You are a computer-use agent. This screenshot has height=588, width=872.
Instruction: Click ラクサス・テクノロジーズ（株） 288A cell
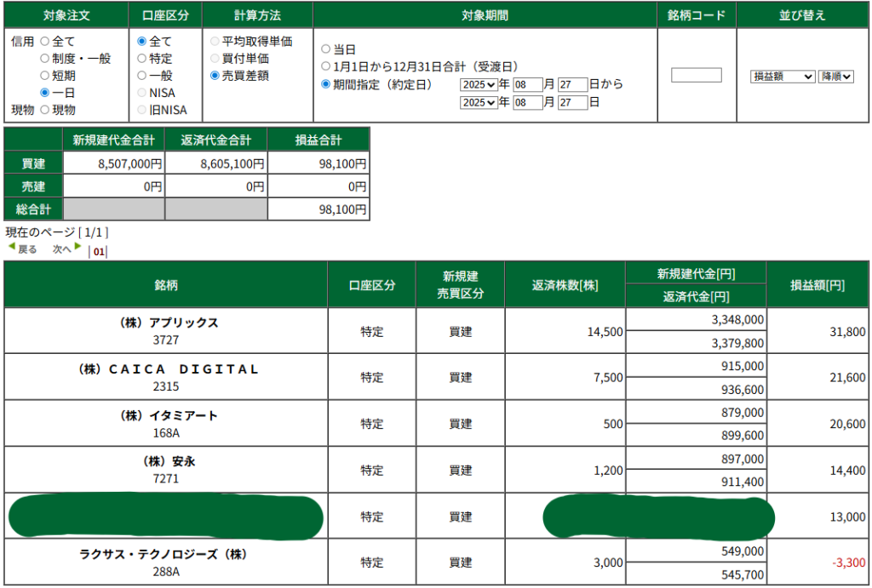click(x=166, y=562)
